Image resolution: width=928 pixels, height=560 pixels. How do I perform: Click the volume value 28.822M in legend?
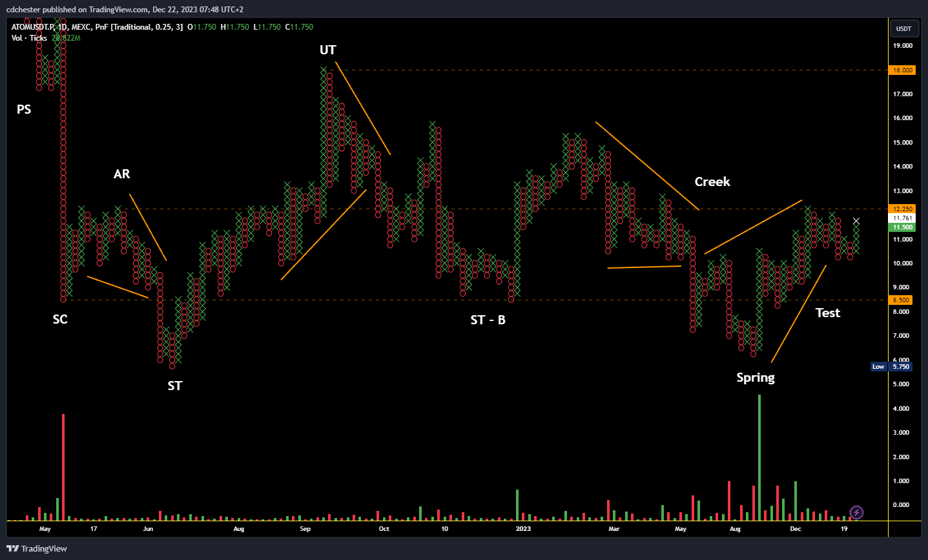tap(66, 38)
